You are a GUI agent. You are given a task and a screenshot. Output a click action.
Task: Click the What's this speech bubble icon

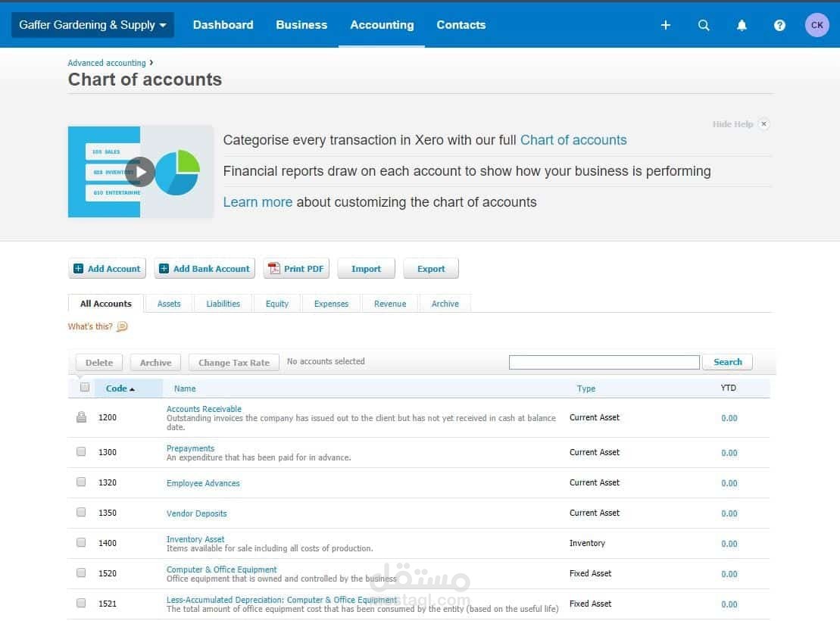point(122,326)
